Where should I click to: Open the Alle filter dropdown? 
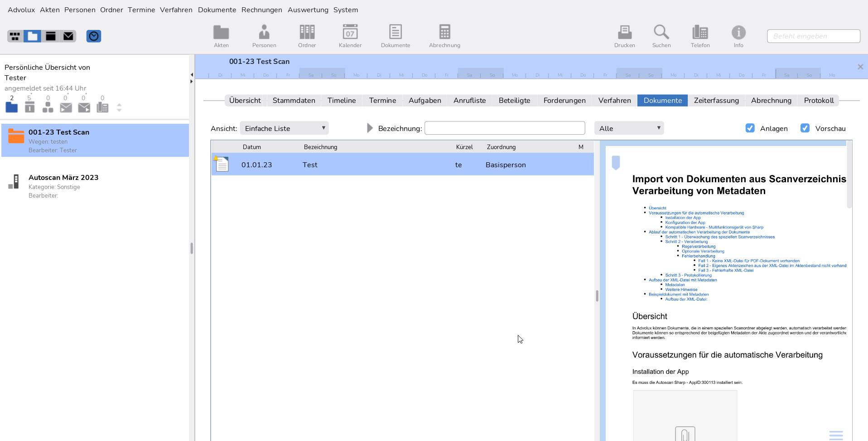tap(629, 128)
